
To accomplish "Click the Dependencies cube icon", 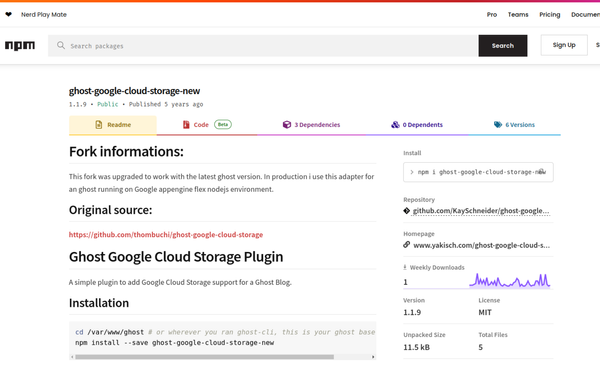I will [x=287, y=125].
